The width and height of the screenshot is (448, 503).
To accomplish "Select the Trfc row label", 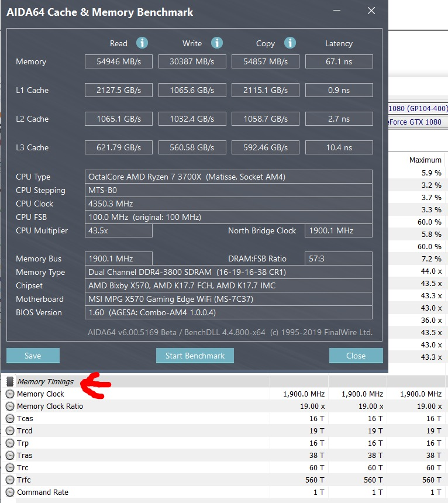I will (24, 480).
